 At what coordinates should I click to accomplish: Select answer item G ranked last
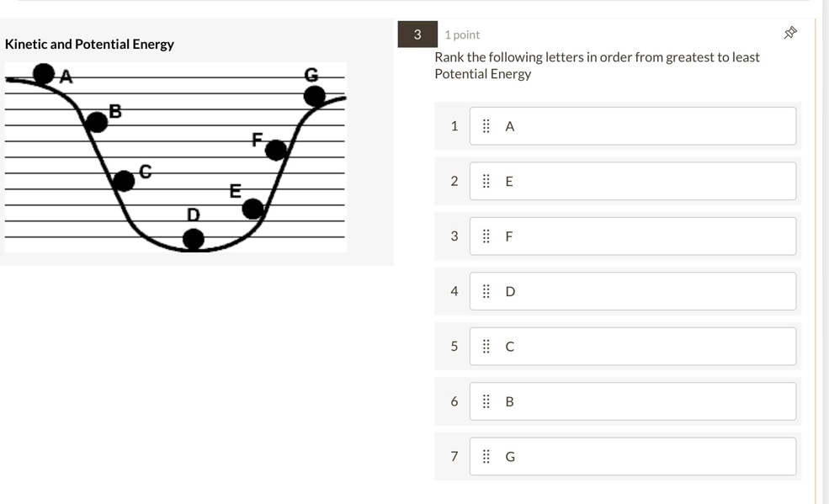(632, 456)
